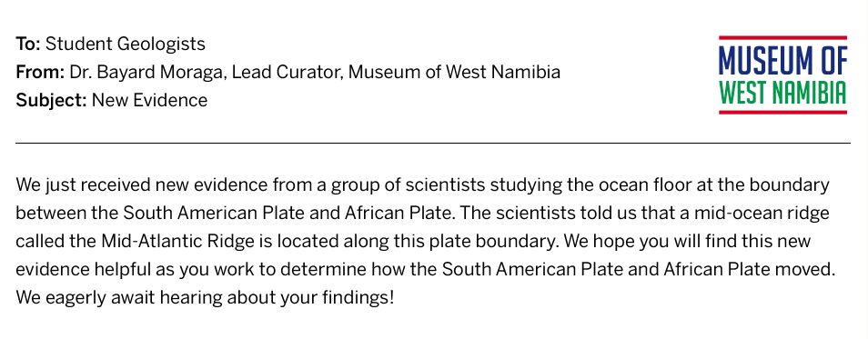868x339 pixels.
Task: Click the 'New Evidence' subject text
Action: coord(149,100)
